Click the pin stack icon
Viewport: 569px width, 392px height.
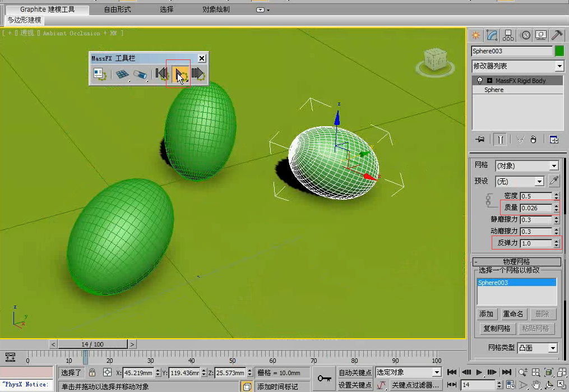[x=479, y=139]
